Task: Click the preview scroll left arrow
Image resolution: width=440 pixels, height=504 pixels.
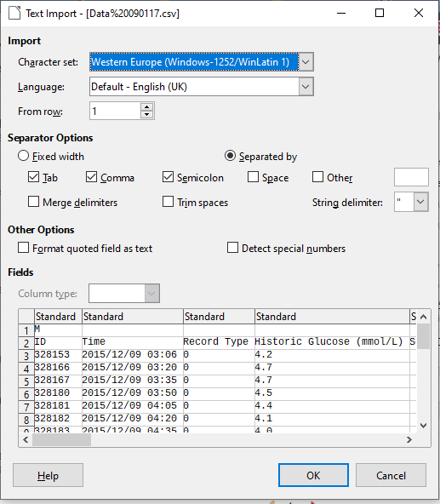Action: pyautogui.click(x=26, y=439)
